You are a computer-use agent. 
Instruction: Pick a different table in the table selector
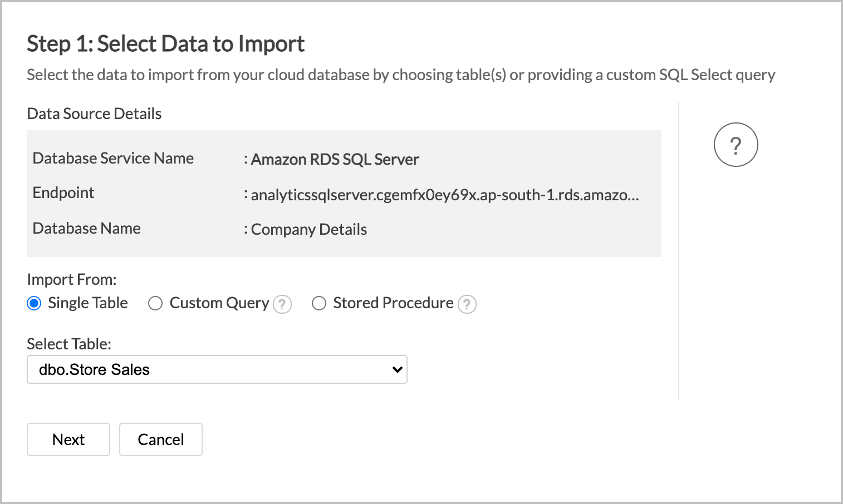[217, 369]
